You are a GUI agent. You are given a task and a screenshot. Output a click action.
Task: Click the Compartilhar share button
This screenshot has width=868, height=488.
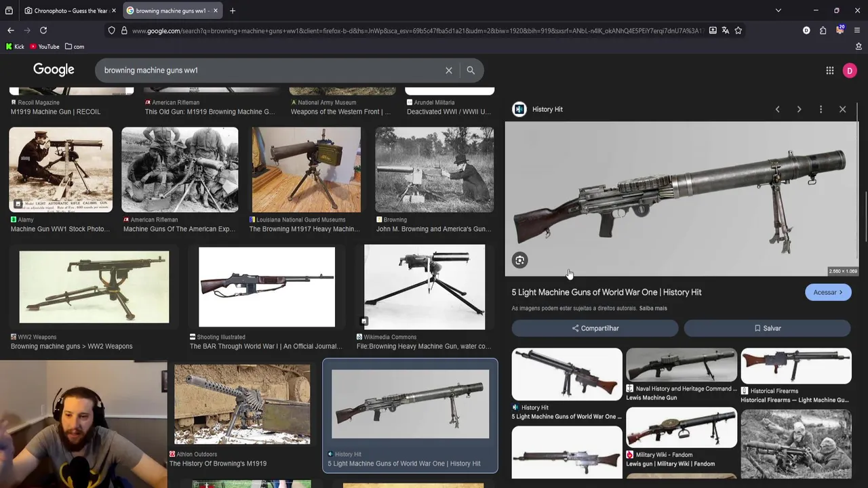(595, 328)
